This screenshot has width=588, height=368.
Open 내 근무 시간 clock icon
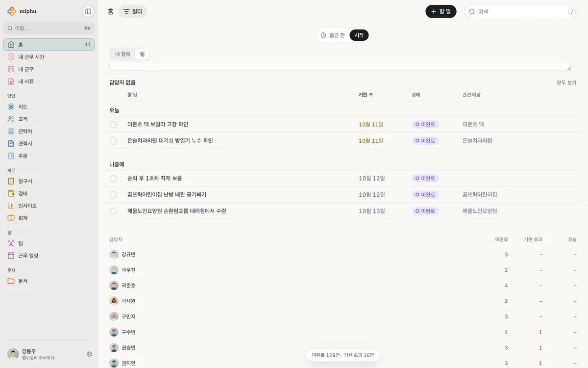tap(11, 57)
